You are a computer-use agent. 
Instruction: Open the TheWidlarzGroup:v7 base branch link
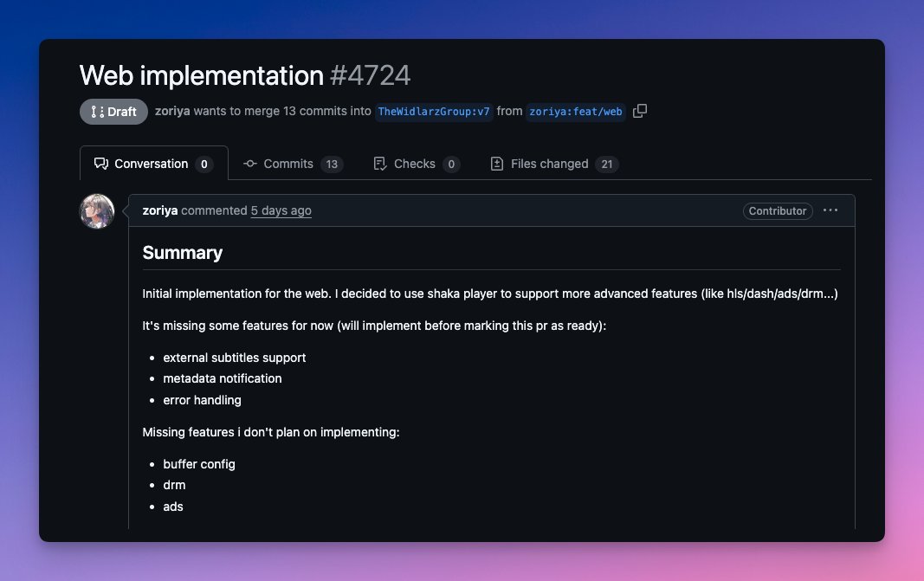coord(434,112)
